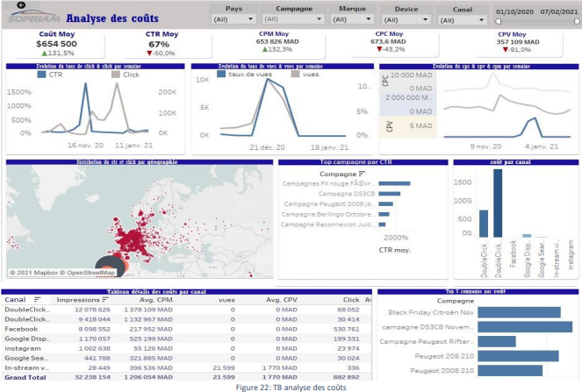This screenshot has width=582, height=392.
Task: Click the gray vues legend swatch
Action: point(296,75)
